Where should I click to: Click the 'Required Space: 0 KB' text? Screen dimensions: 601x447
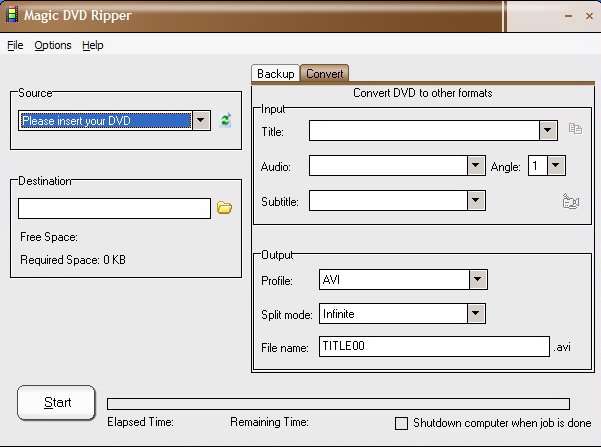(73, 260)
